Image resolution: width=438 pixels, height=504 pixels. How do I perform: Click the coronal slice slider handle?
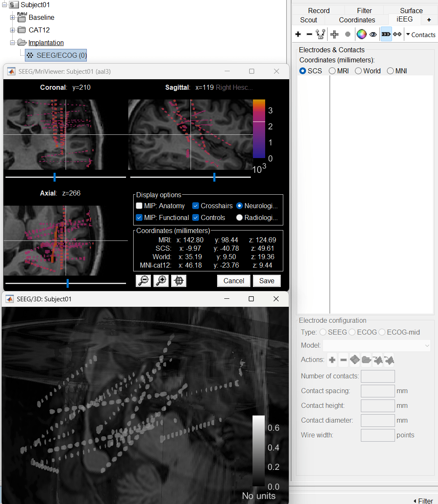(x=54, y=177)
